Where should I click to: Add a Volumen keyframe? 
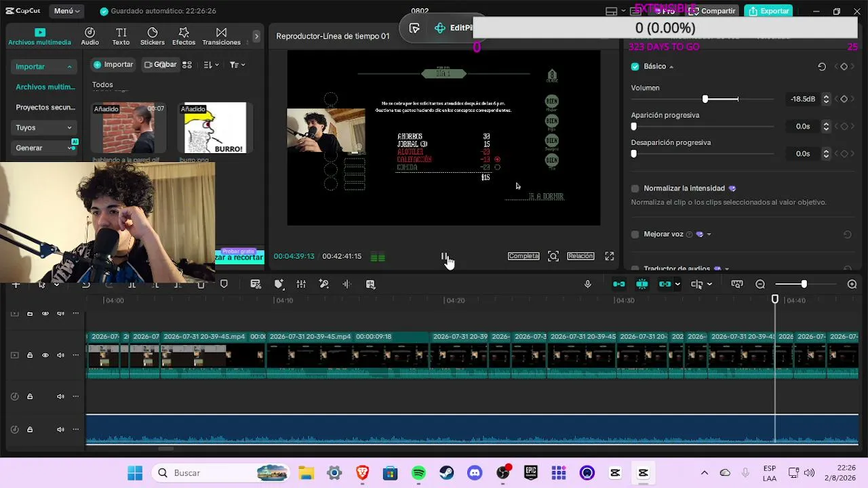[844, 99]
